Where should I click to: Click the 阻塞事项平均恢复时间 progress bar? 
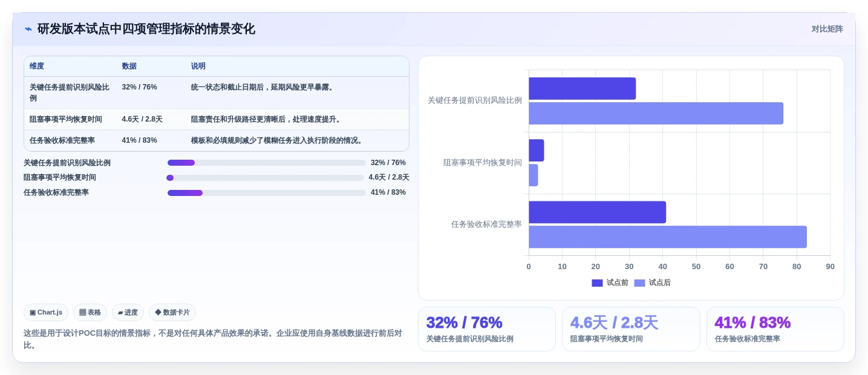pyautogui.click(x=265, y=178)
